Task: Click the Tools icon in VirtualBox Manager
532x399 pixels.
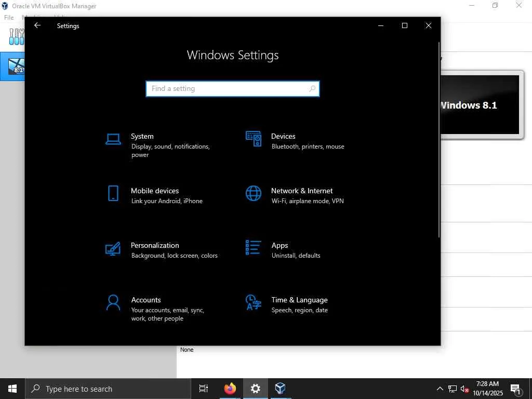Action: click(x=17, y=36)
